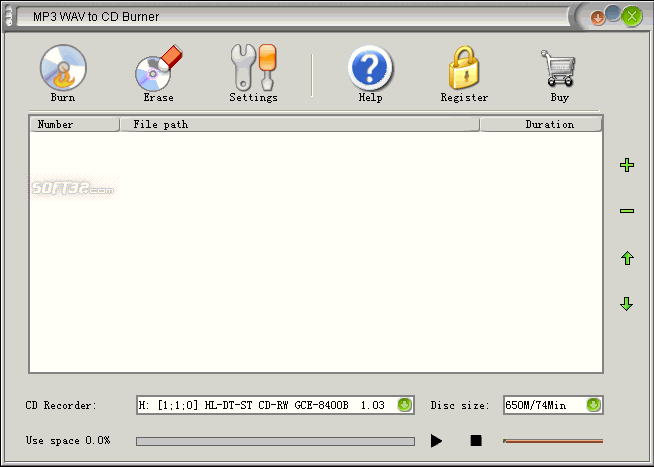Click inside the empty track list area
Screen dimensions: 654x467
point(316,252)
